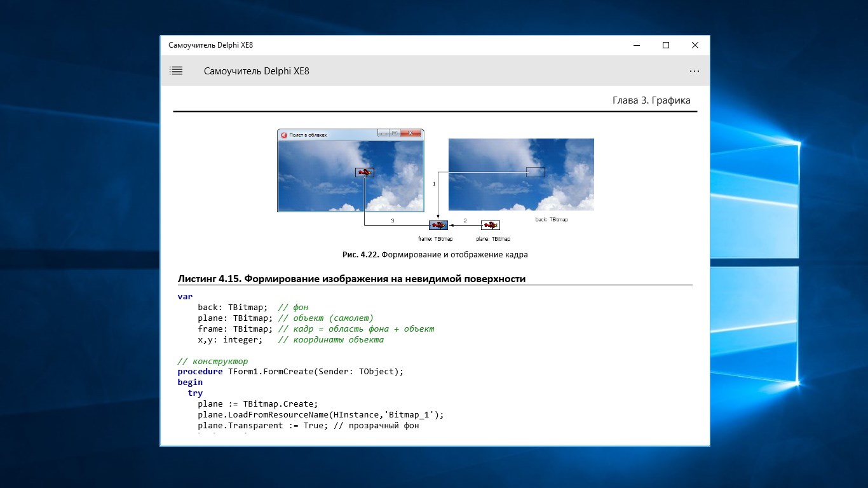Click the comment // фон
Viewport: 868px width, 488px height.
[294, 308]
